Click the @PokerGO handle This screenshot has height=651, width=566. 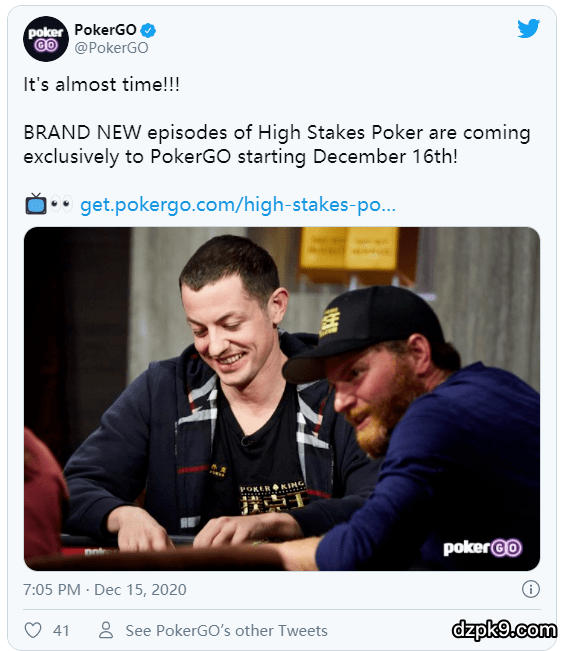click(111, 48)
